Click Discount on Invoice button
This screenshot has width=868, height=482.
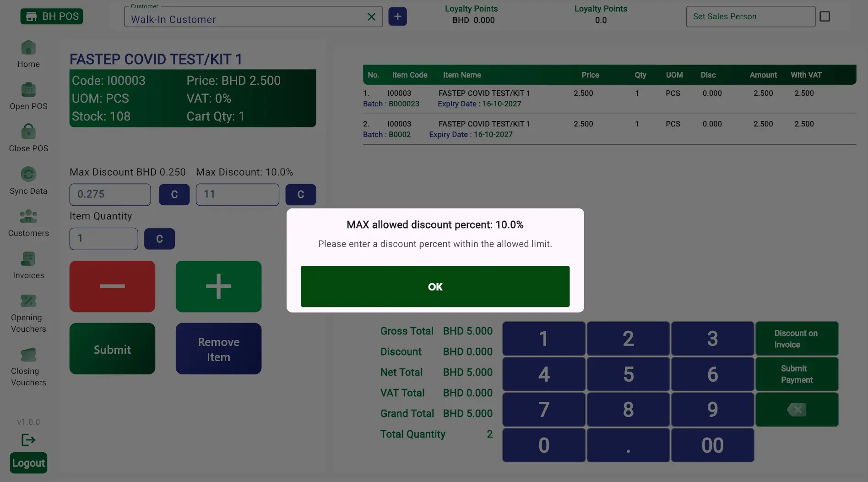[x=797, y=339]
